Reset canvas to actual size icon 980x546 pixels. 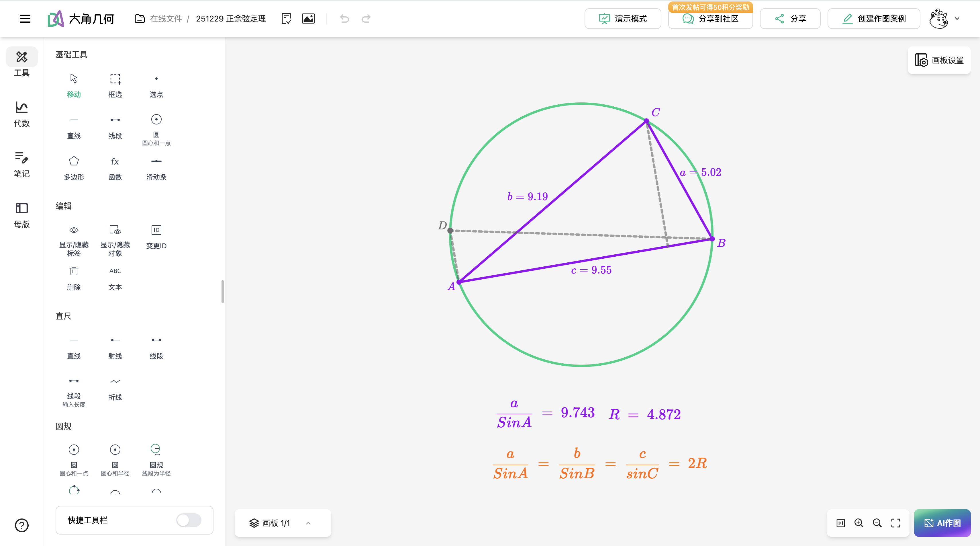point(841,523)
